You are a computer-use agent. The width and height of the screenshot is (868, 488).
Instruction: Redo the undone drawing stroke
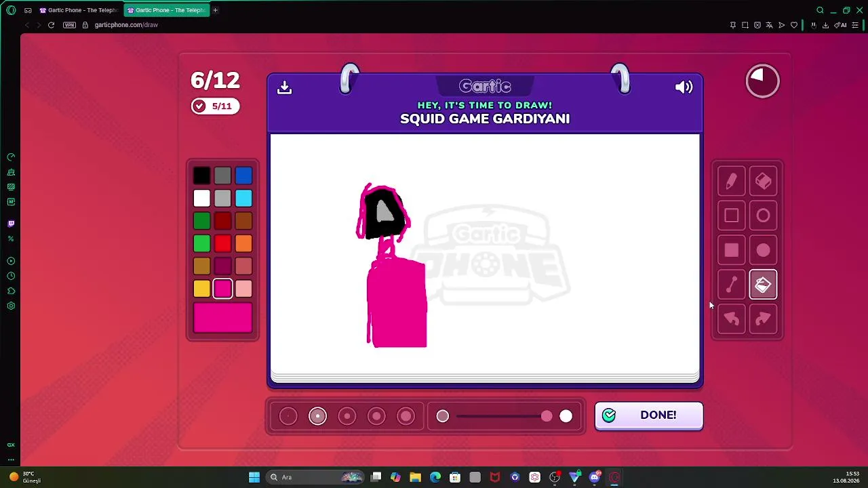pos(763,319)
